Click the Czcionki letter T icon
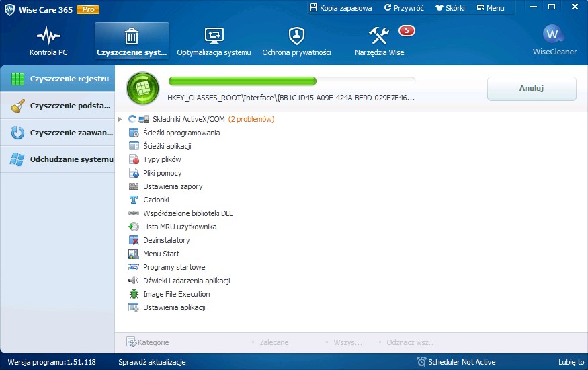Image resolution: width=588 pixels, height=370 pixels. pyautogui.click(x=134, y=200)
